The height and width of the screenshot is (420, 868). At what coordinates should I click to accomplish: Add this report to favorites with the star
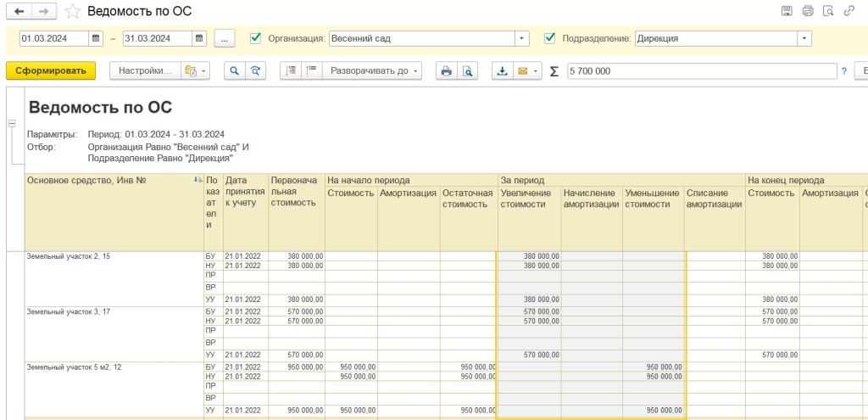click(74, 11)
